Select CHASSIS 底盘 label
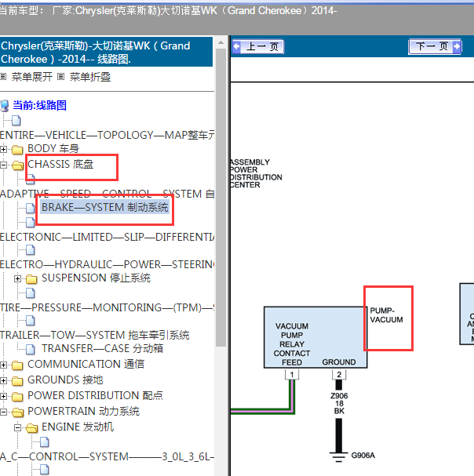The height and width of the screenshot is (476, 474). point(60,164)
